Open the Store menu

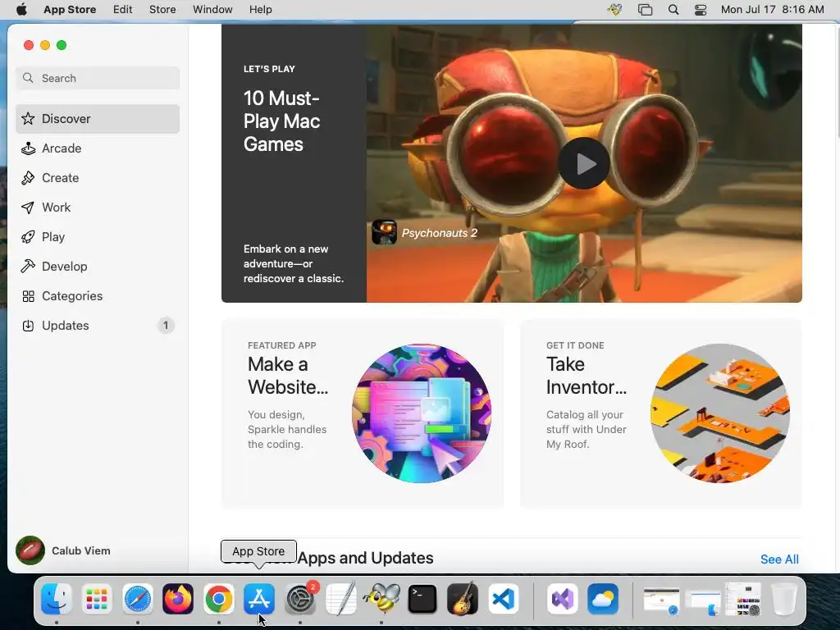[162, 10]
